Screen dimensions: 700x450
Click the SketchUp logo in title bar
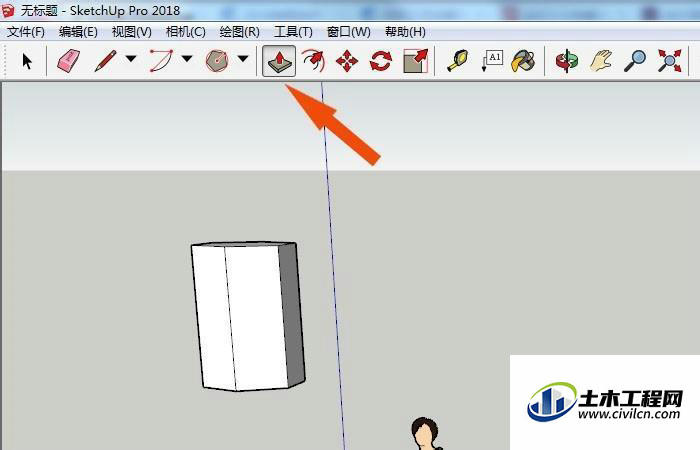point(8,11)
